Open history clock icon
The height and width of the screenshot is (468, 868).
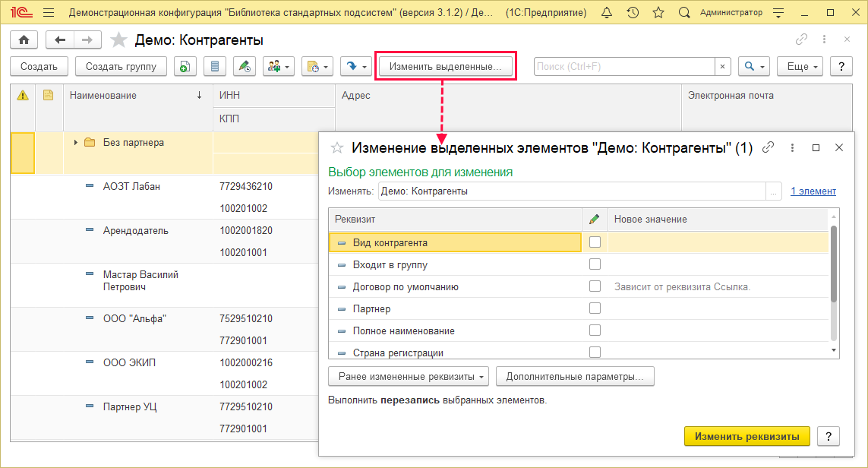pyautogui.click(x=632, y=12)
